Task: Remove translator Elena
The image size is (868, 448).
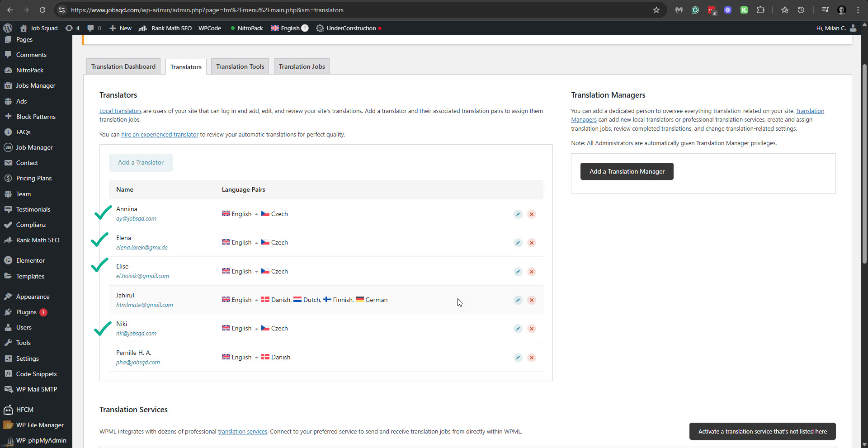Action: point(532,243)
